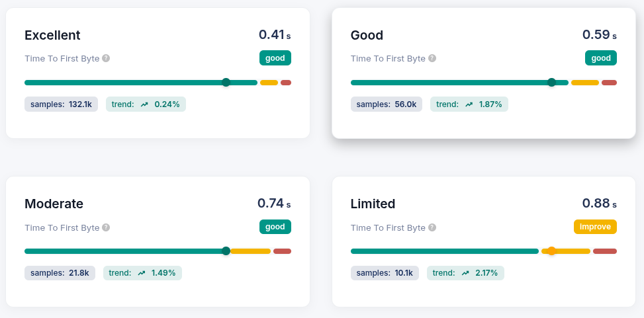Click help icon in Limited card

(432, 227)
